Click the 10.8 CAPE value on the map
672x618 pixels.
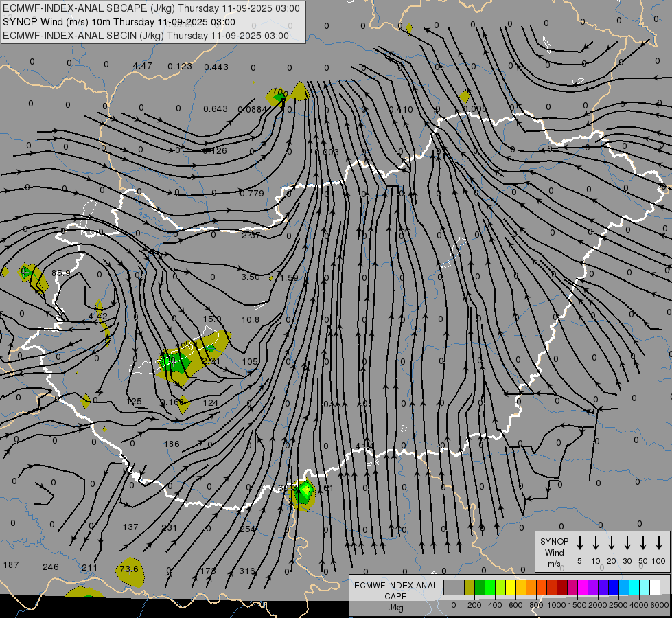pos(251,319)
